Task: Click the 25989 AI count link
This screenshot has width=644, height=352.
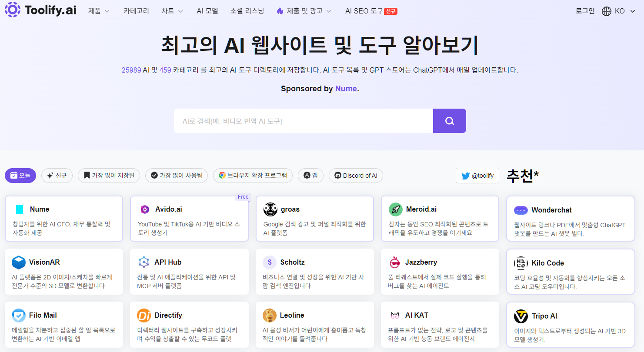Action: [131, 70]
